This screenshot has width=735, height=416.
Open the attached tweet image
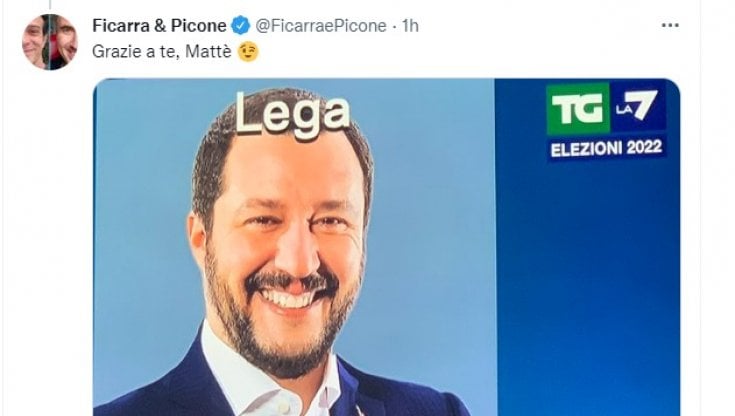pos(387,247)
